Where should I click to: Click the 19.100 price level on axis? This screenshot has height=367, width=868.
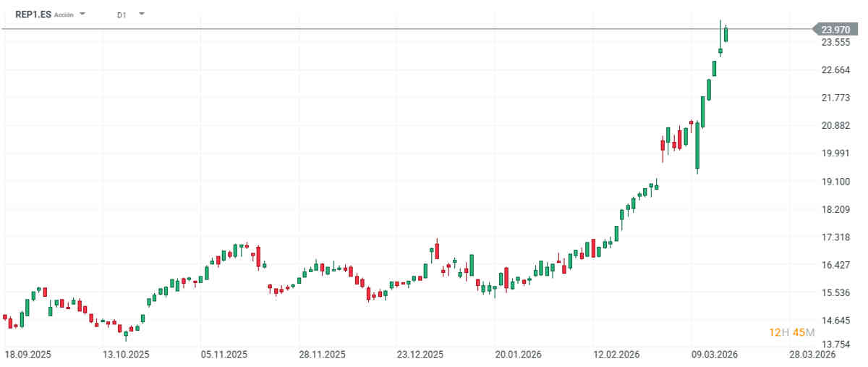(x=835, y=182)
